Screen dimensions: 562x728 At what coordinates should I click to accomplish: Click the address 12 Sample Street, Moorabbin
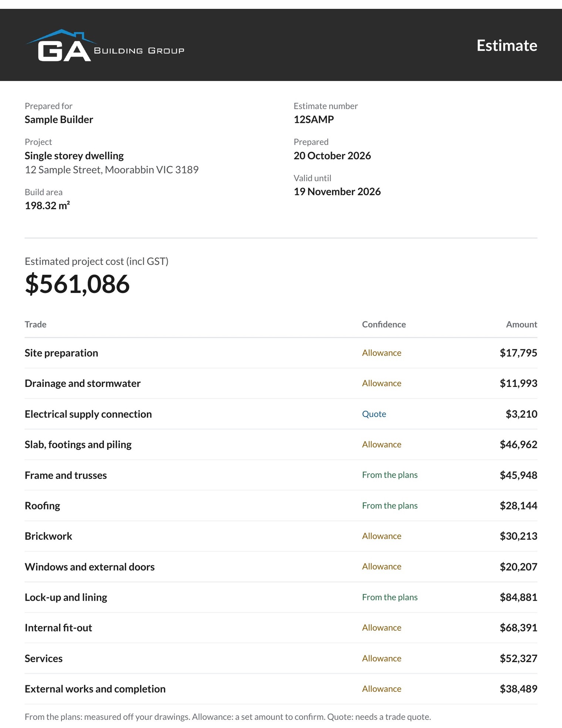coord(112,170)
